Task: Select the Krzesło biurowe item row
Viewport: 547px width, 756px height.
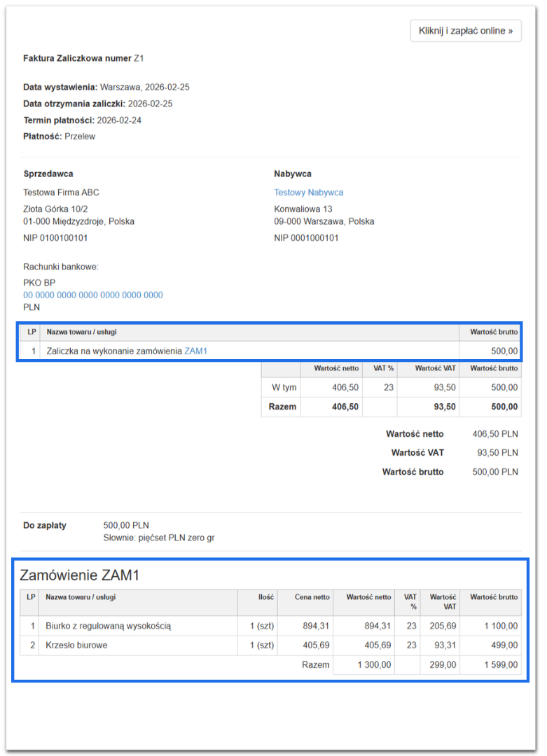Action: tap(76, 645)
